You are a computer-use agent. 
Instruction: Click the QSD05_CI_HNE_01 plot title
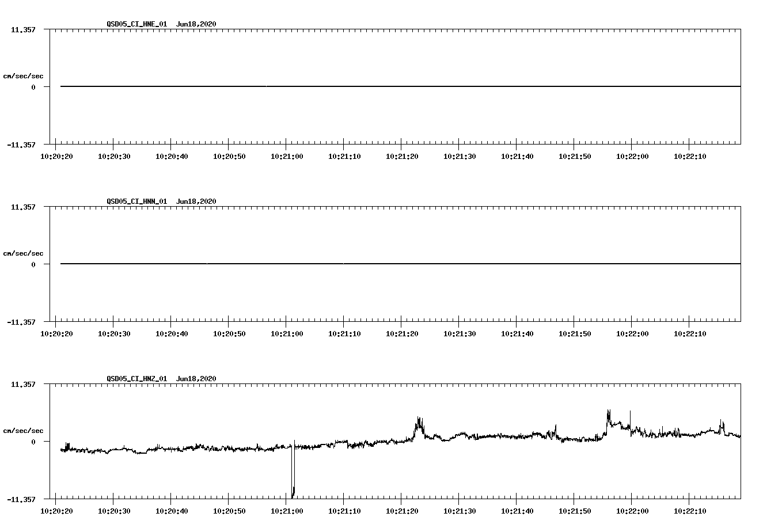click(137, 24)
